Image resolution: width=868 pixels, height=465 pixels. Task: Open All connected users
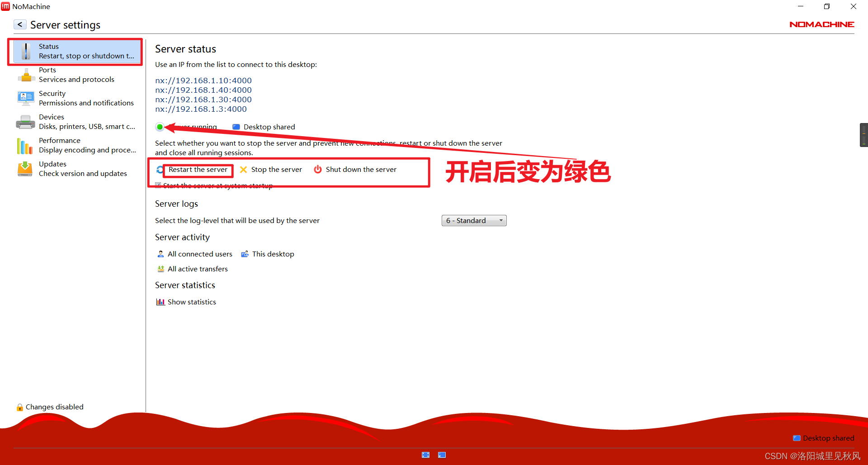(200, 254)
